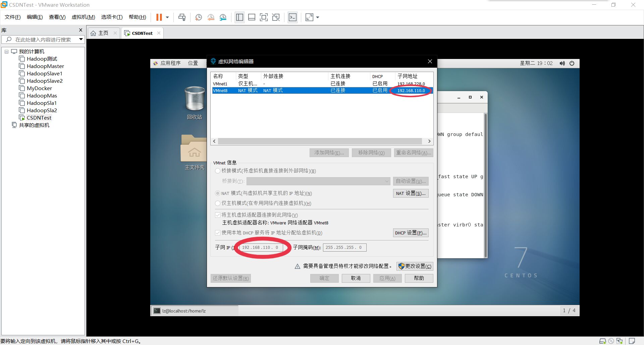
Task: Open the 帮助(H) menu
Action: (x=138, y=17)
